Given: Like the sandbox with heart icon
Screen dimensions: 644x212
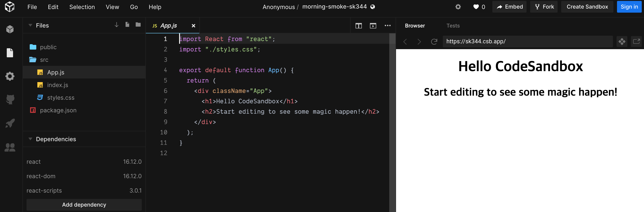Looking at the screenshot, I should [x=476, y=7].
